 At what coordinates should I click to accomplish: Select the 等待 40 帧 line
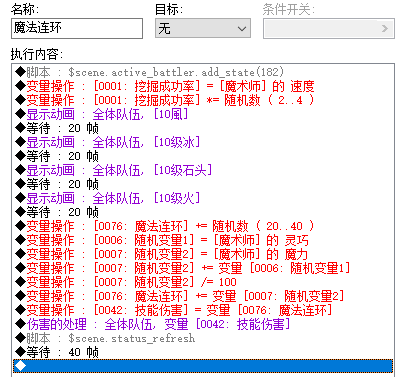tap(203, 352)
